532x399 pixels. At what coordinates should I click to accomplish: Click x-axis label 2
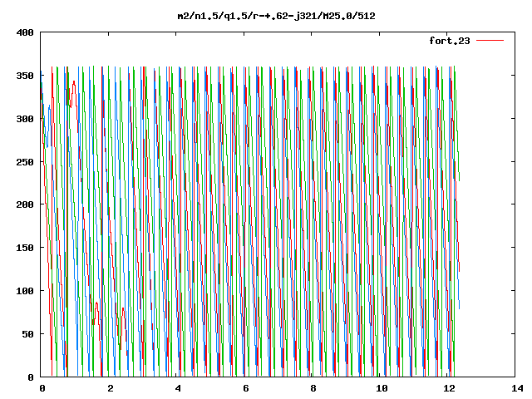(x=111, y=388)
